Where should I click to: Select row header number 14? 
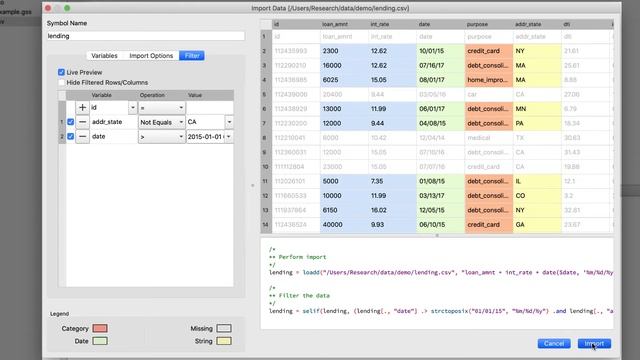[266, 224]
